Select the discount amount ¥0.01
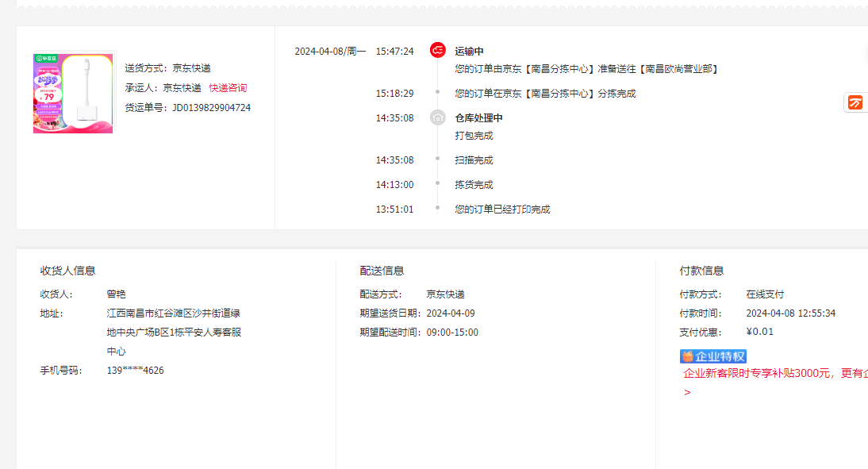The height and width of the screenshot is (469, 868). pos(760,332)
